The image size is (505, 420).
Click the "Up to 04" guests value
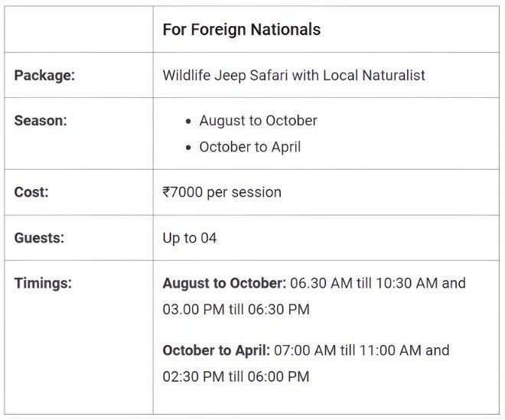[x=190, y=238]
